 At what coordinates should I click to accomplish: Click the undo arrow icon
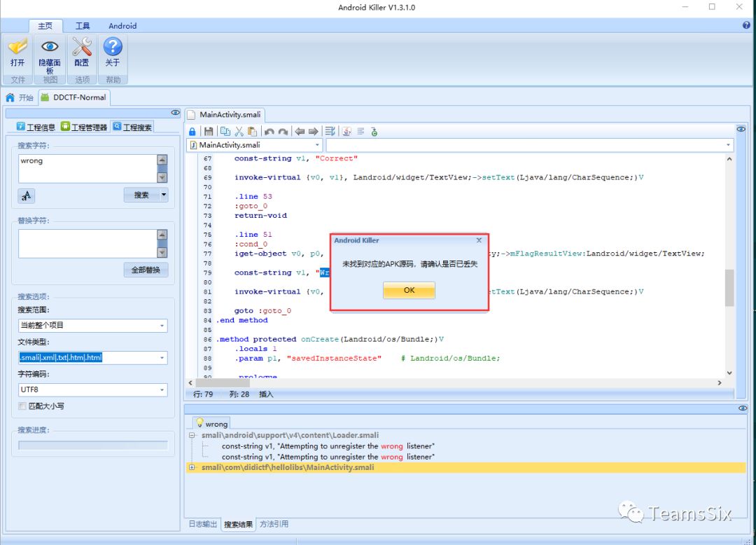(x=269, y=131)
